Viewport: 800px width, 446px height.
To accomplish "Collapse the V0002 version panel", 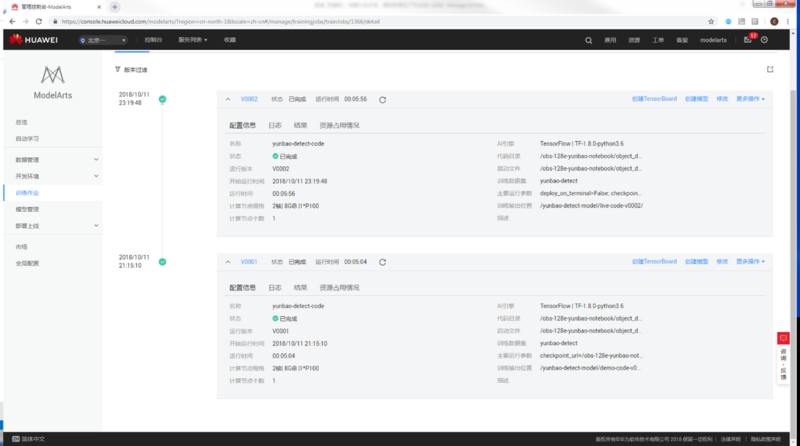I will (228, 99).
